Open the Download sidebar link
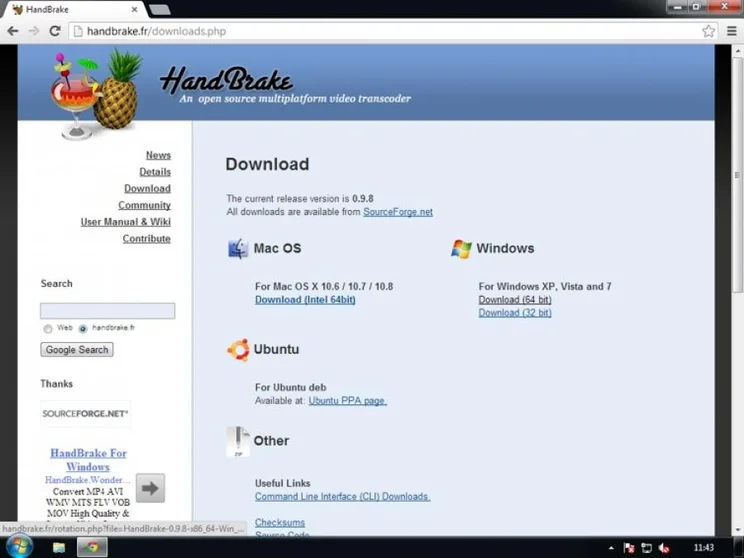 147,188
